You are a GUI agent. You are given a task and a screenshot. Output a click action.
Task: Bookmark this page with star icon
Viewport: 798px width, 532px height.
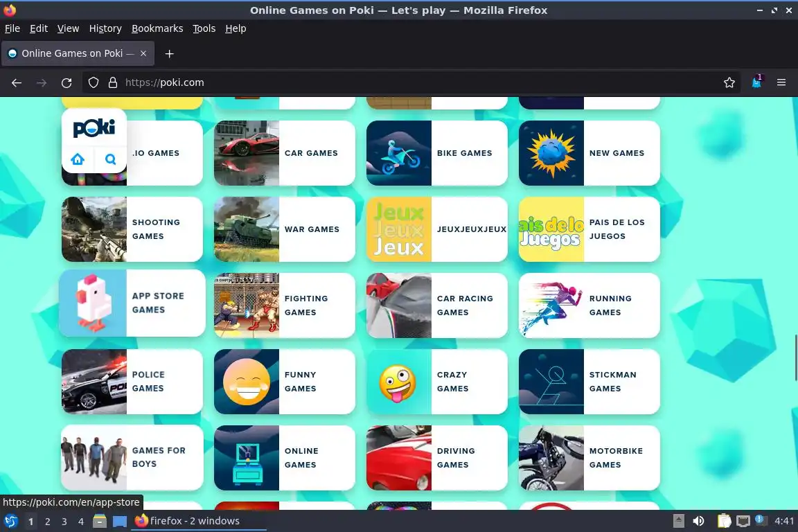(x=729, y=82)
